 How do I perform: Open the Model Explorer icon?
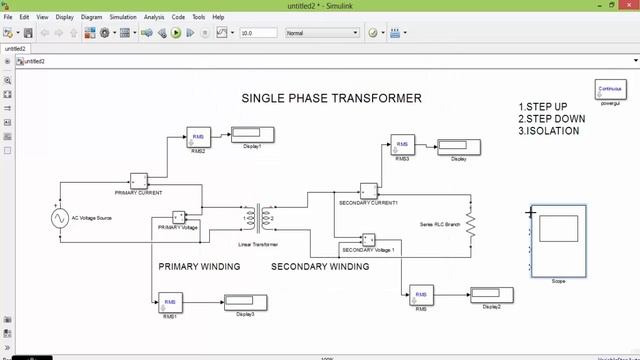pos(125,33)
